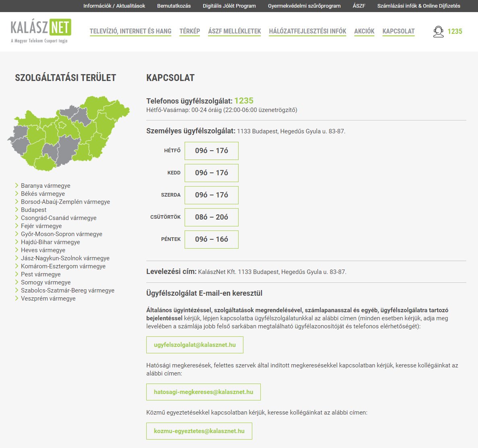Select Baranya vármegye from list
The width and height of the screenshot is (478, 448).
[46, 186]
